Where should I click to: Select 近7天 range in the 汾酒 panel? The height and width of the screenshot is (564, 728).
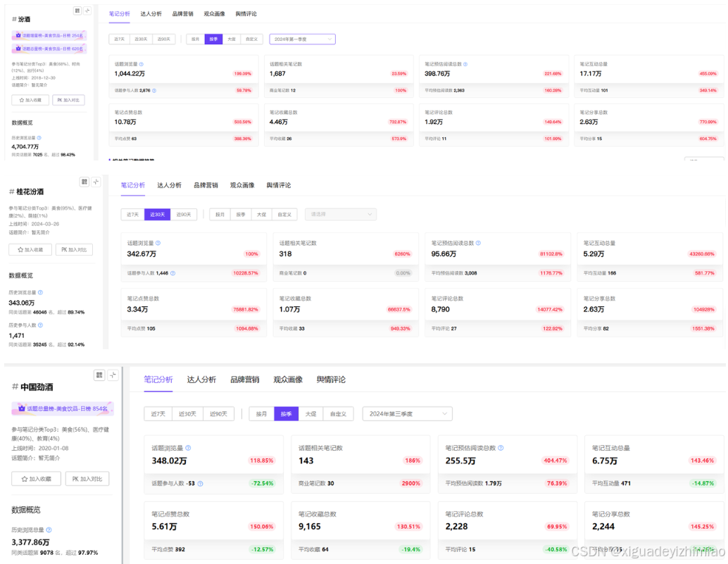pos(119,39)
